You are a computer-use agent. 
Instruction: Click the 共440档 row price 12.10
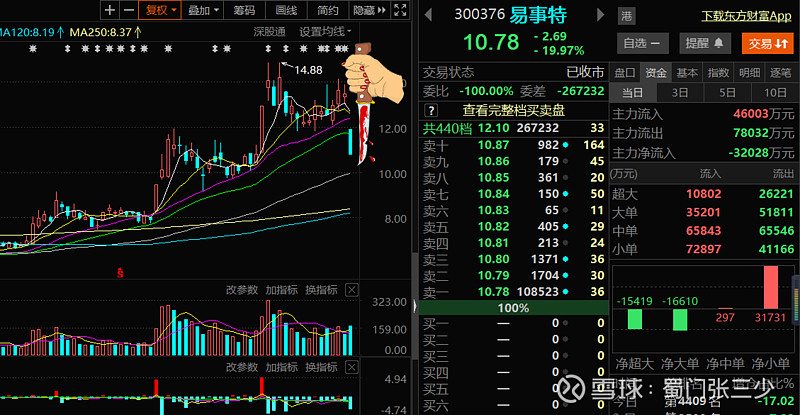click(493, 128)
